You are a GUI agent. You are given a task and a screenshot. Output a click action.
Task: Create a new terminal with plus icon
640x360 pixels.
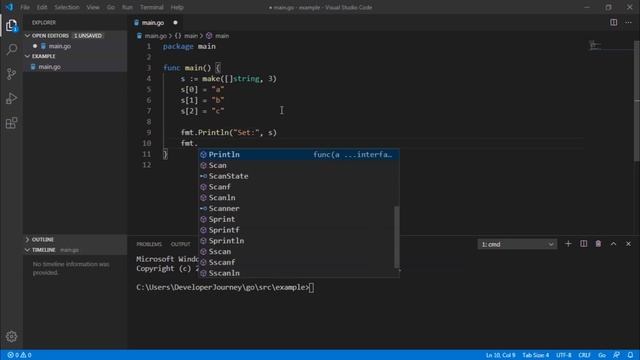pyautogui.click(x=568, y=244)
